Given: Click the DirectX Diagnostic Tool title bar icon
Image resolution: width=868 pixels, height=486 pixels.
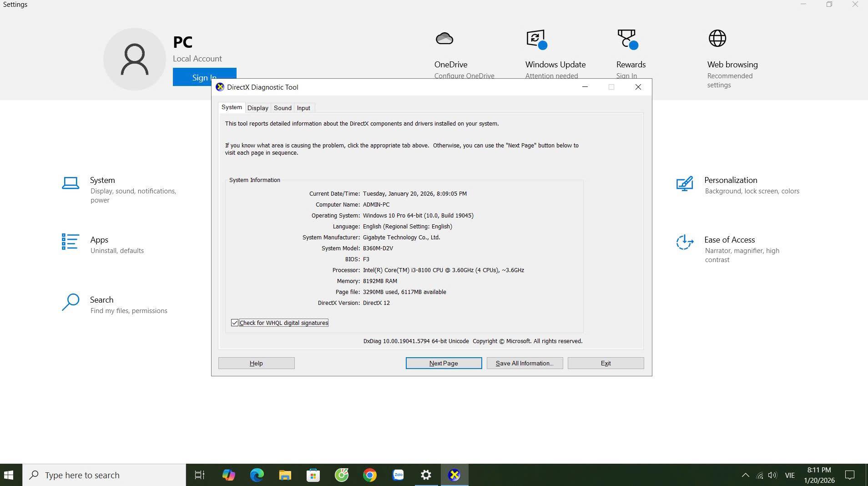Looking at the screenshot, I should [x=220, y=87].
